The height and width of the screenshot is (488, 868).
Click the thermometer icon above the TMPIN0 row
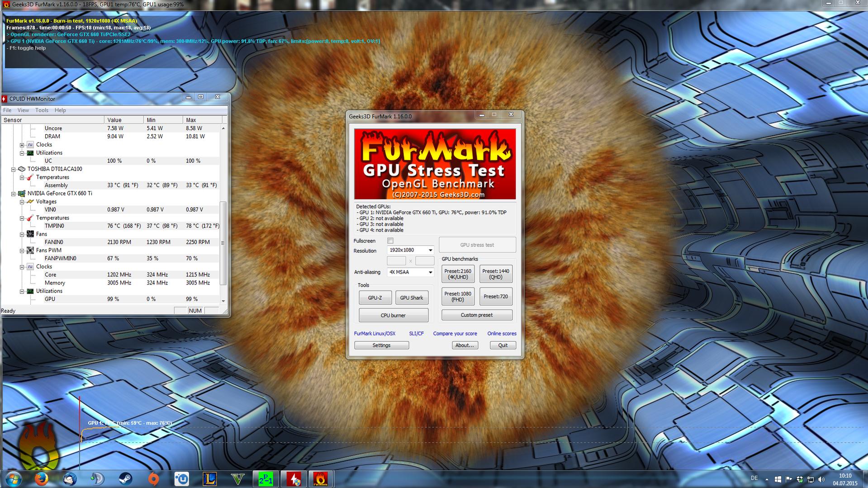[x=30, y=218]
